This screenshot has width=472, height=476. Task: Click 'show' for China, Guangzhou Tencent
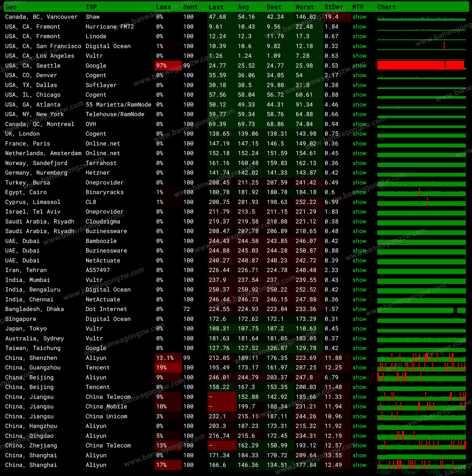[x=359, y=368]
